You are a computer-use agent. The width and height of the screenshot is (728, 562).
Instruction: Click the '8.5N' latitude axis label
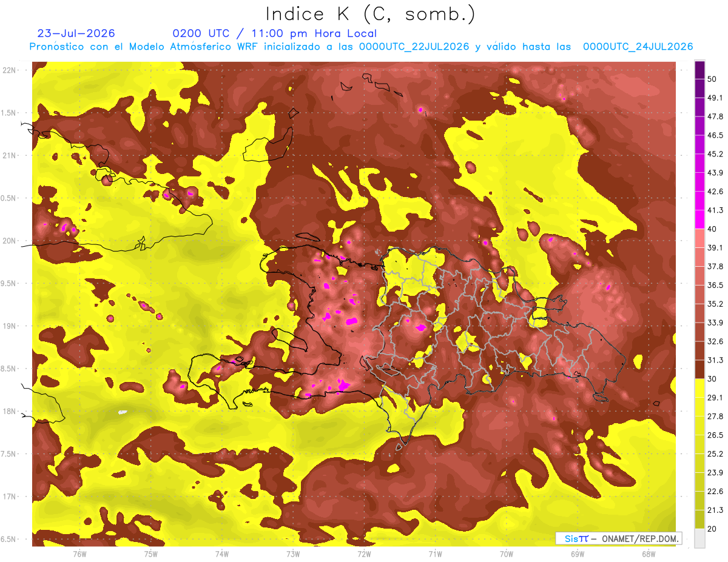coord(8,369)
